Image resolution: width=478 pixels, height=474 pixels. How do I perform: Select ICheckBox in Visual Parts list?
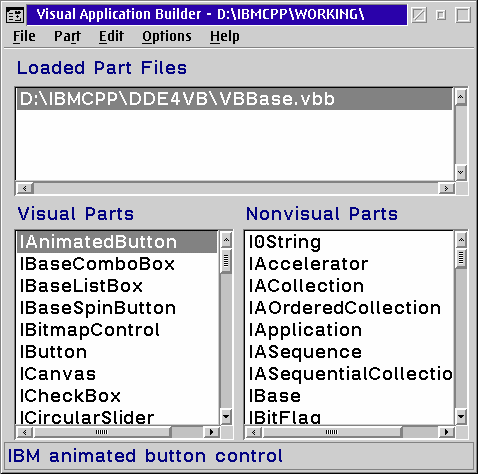(x=117, y=396)
